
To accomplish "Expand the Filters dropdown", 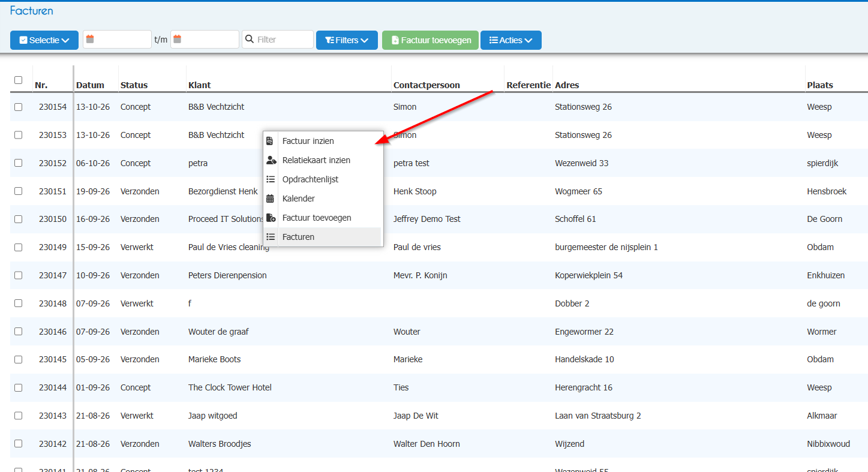I will tap(347, 40).
